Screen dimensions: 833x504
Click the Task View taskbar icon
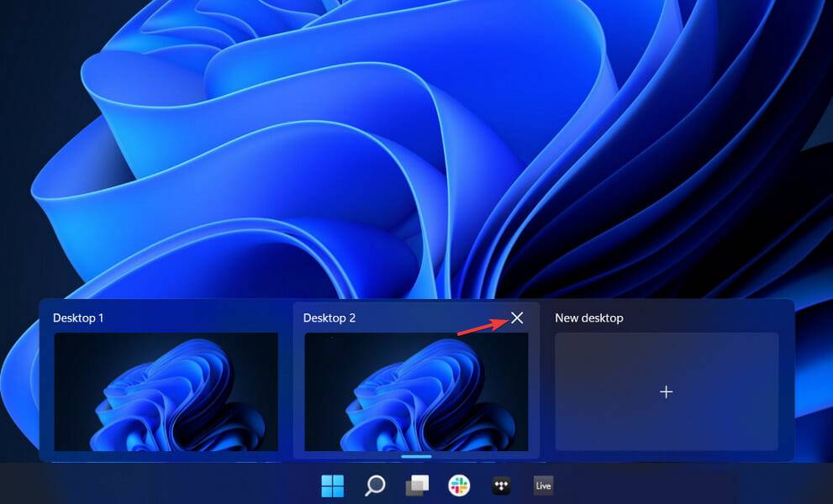[417, 486]
